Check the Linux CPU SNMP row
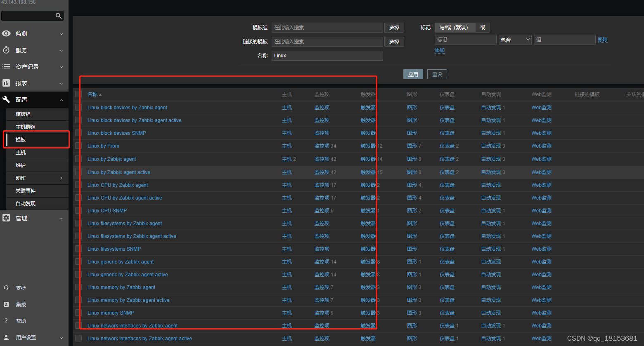The width and height of the screenshot is (644, 346). click(x=78, y=210)
